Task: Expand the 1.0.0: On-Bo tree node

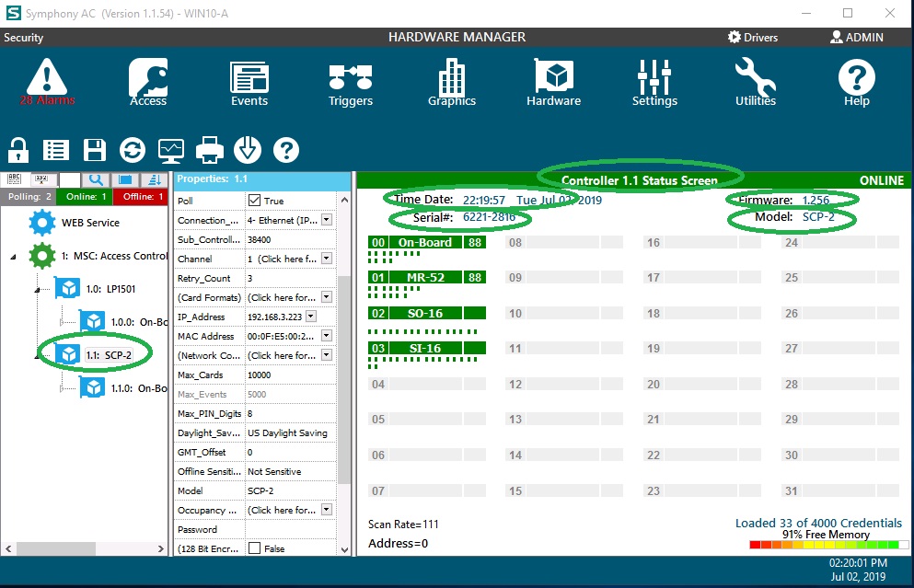Action: pos(62,322)
